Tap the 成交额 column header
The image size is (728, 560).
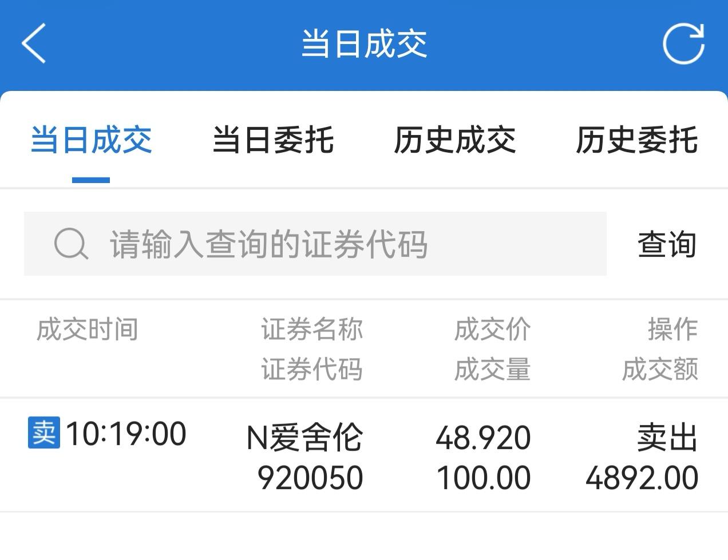coord(660,370)
